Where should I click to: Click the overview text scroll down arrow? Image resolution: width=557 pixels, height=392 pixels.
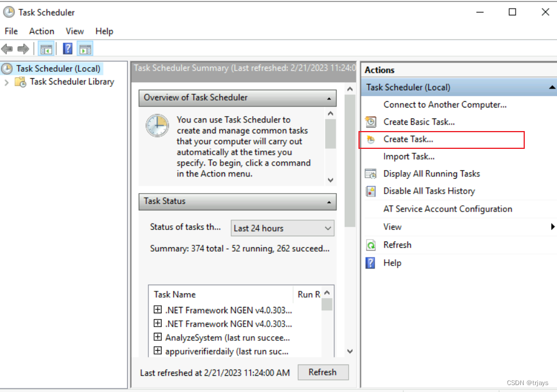tap(330, 180)
